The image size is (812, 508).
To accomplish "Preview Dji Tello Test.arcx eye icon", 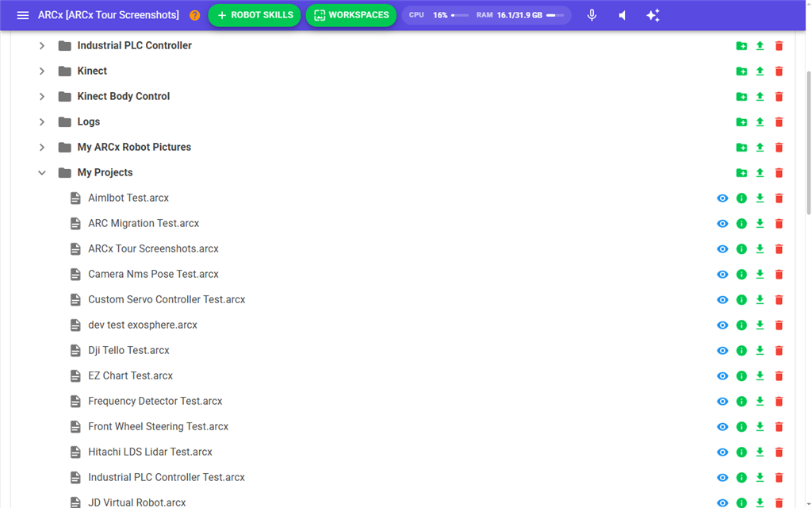I will pos(722,350).
